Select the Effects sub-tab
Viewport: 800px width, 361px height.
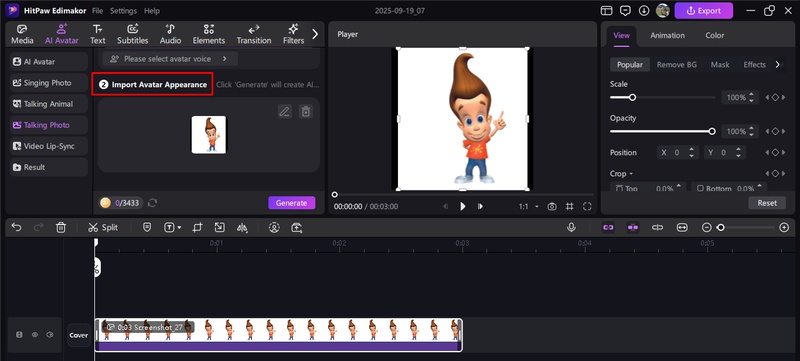pos(755,65)
